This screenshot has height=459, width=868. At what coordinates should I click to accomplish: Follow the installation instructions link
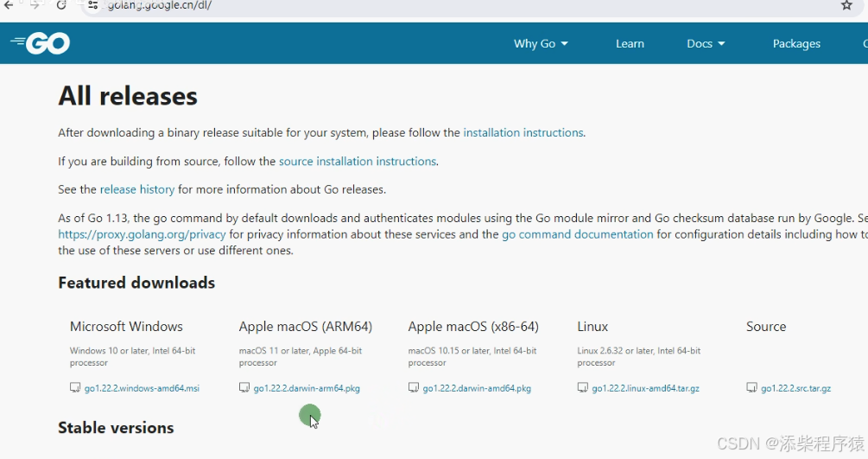coord(523,132)
